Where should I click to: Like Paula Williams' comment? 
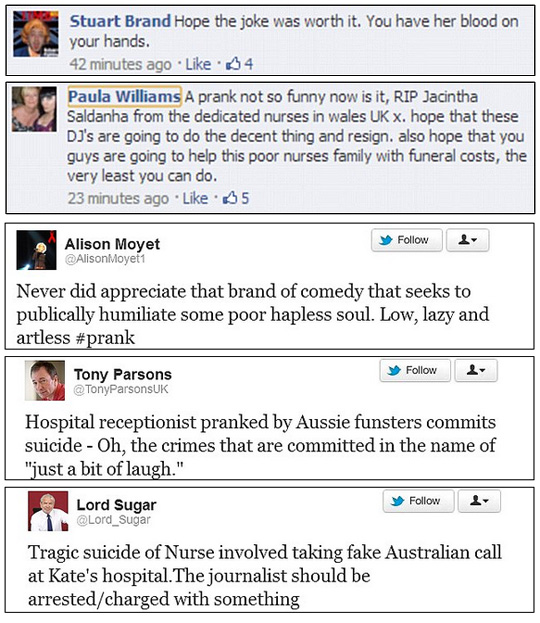pyautogui.click(x=195, y=198)
